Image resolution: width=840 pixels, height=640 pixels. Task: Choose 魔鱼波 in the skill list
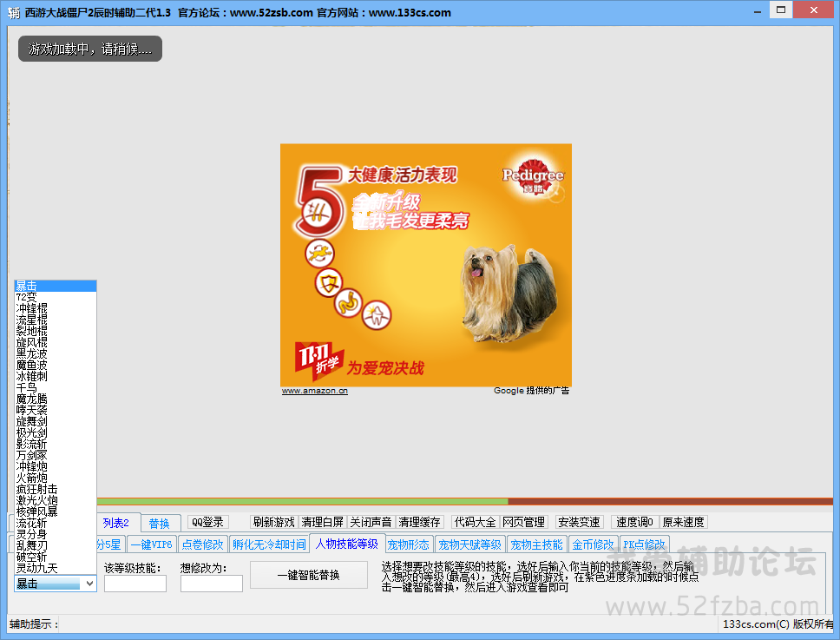coord(56,365)
